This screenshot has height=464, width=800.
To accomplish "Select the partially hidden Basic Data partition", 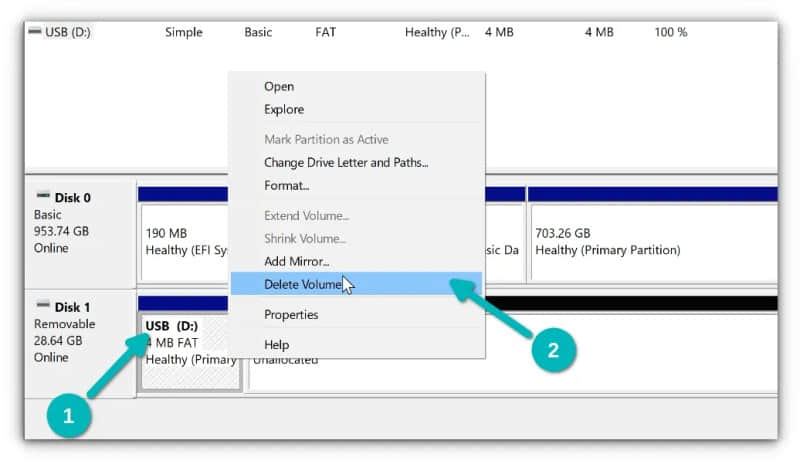I will coord(504,242).
